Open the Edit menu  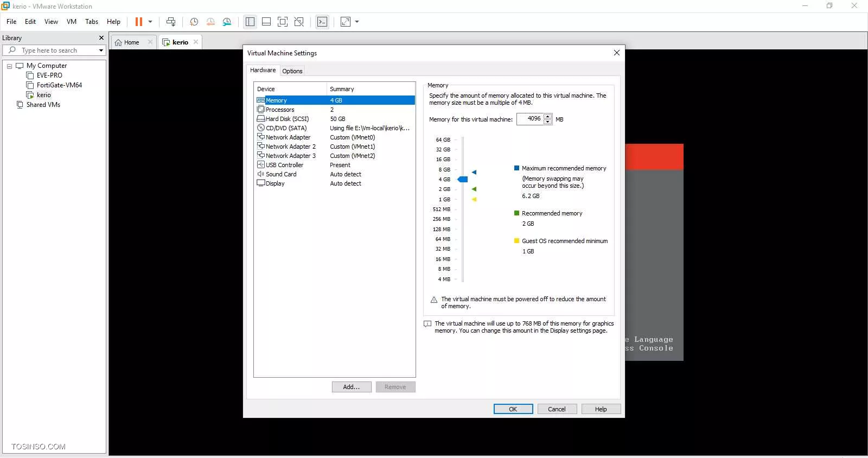[30, 22]
